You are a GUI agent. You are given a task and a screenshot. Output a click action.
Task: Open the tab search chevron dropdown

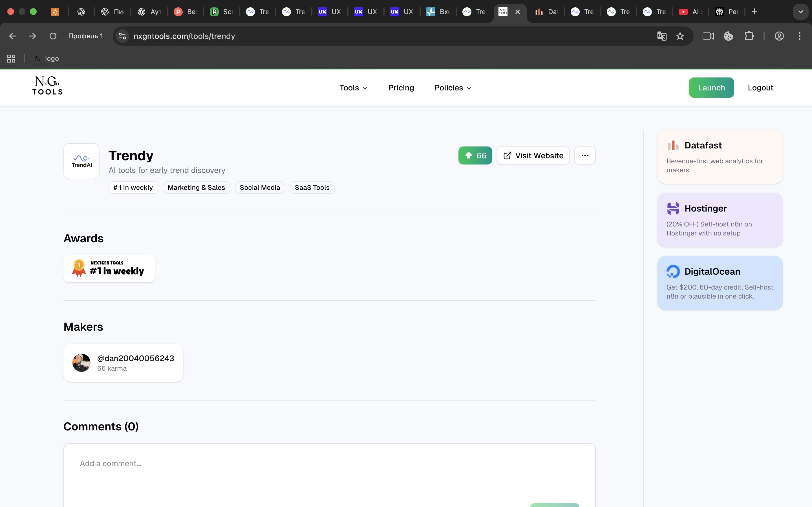pyautogui.click(x=800, y=12)
